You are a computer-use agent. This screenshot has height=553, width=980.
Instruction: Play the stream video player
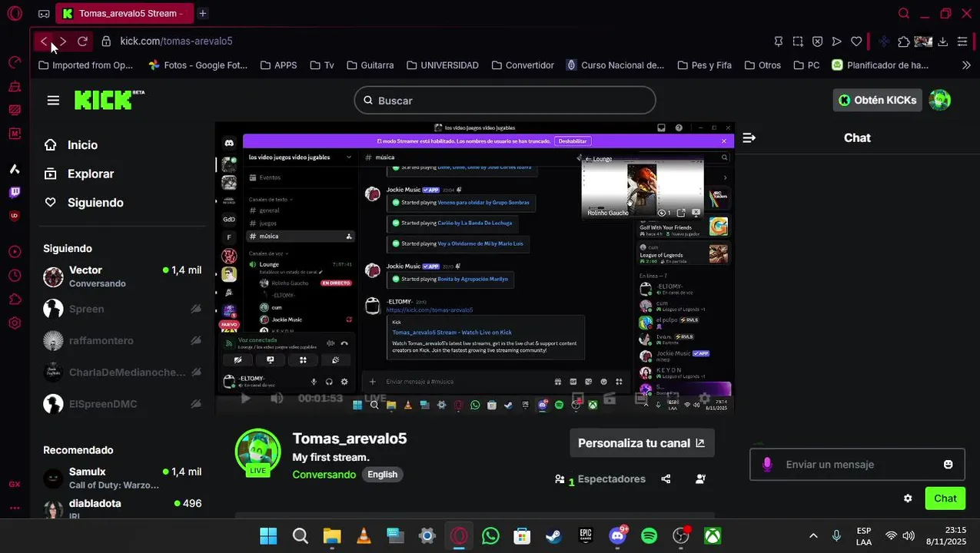pos(245,399)
